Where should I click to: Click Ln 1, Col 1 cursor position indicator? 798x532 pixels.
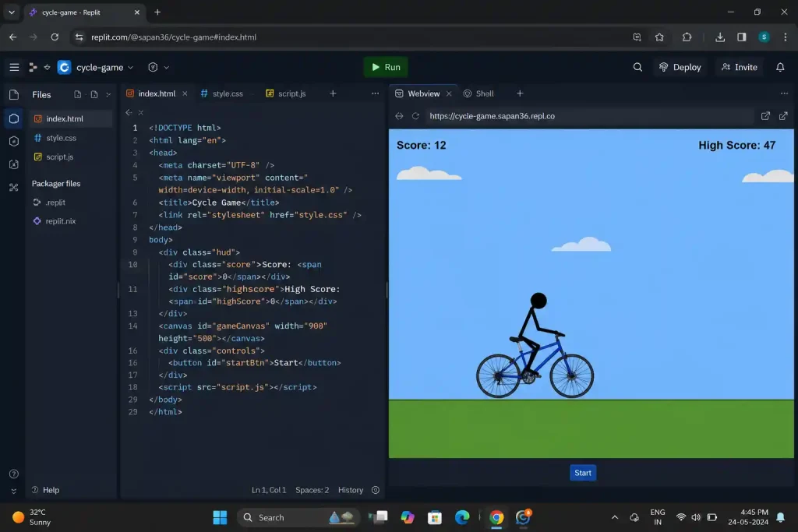[269, 490]
